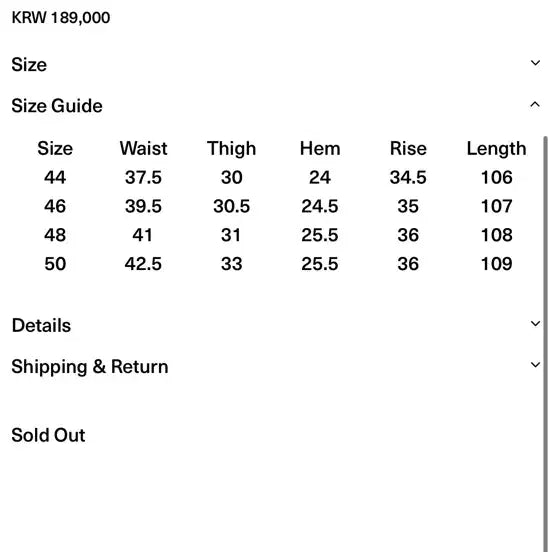Click the KRW 189,000 price text

click(61, 18)
